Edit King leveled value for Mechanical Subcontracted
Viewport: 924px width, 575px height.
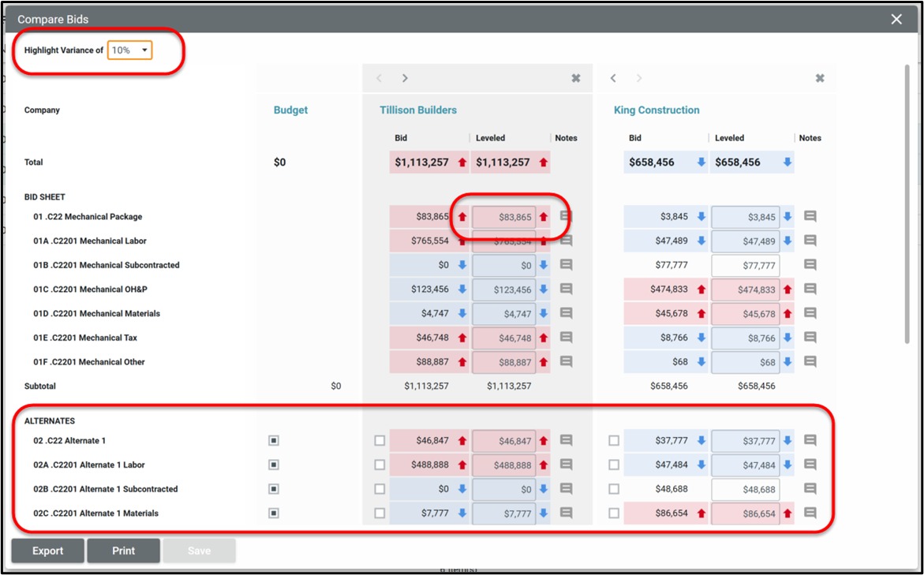tap(745, 266)
